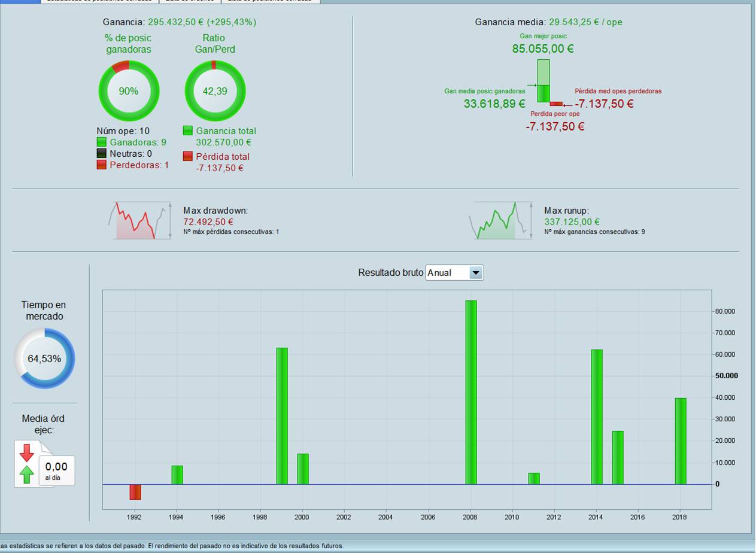Click the Nº máx pérdidas consecutivas text
Screen dimensions: 756x553
pyautogui.click(x=231, y=232)
